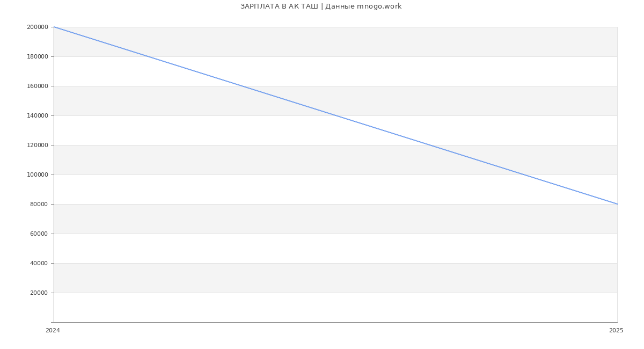Image resolution: width=644 pixels, height=349 pixels.
Task: Click the 2024 x-axis label
Action: point(53,330)
